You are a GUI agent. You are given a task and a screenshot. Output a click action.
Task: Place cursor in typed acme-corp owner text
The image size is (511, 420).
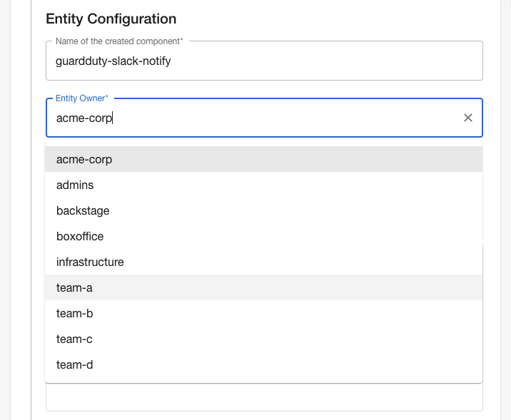point(84,118)
